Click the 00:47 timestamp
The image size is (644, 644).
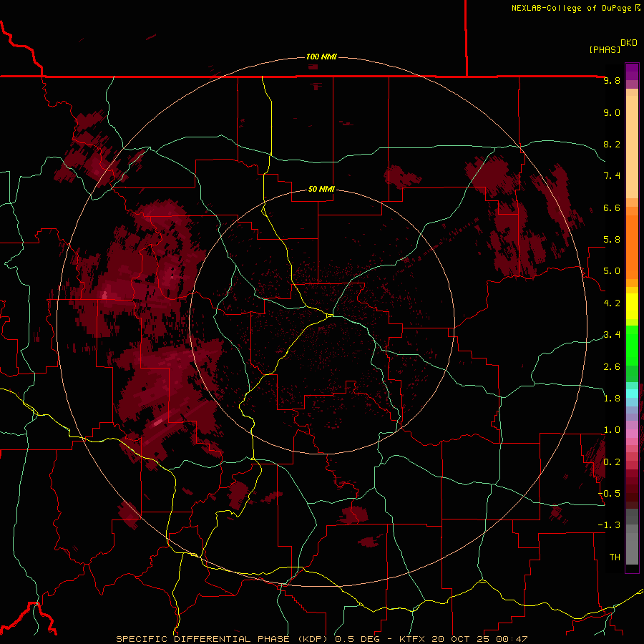(512, 639)
